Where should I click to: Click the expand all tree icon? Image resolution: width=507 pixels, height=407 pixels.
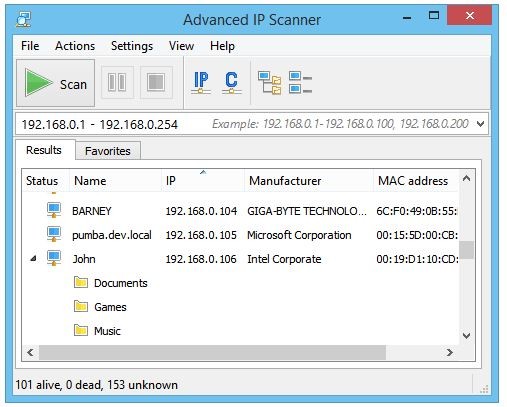pos(269,83)
